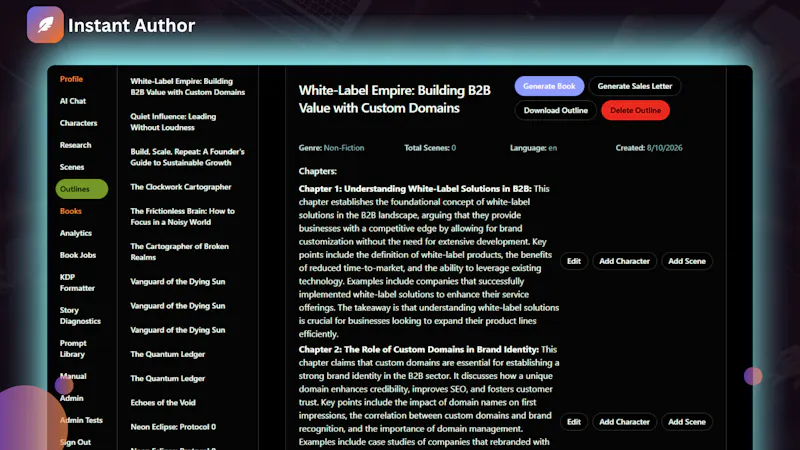This screenshot has width=800, height=450.
Task: Select 'The Frictionless Brain' outline
Action: point(183,216)
